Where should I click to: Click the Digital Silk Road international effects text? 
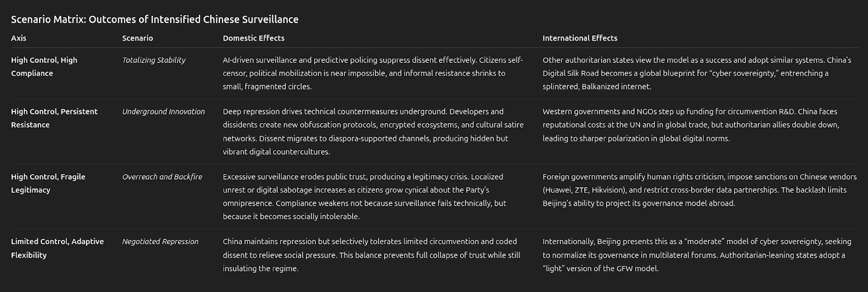[x=697, y=73]
